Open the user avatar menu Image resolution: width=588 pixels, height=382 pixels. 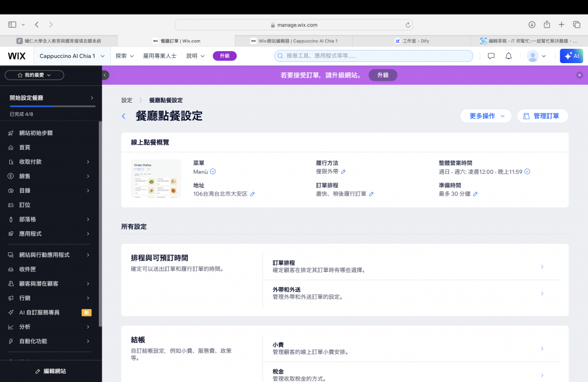click(x=536, y=56)
